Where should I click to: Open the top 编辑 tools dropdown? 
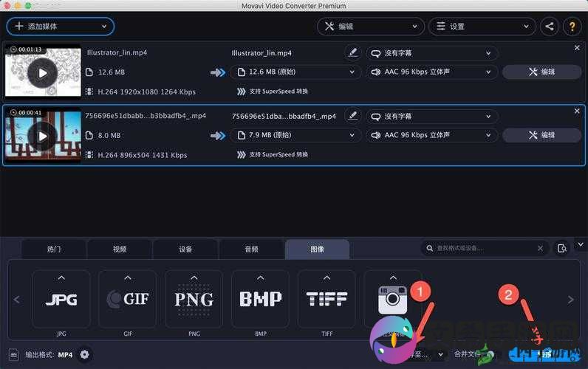pos(371,27)
